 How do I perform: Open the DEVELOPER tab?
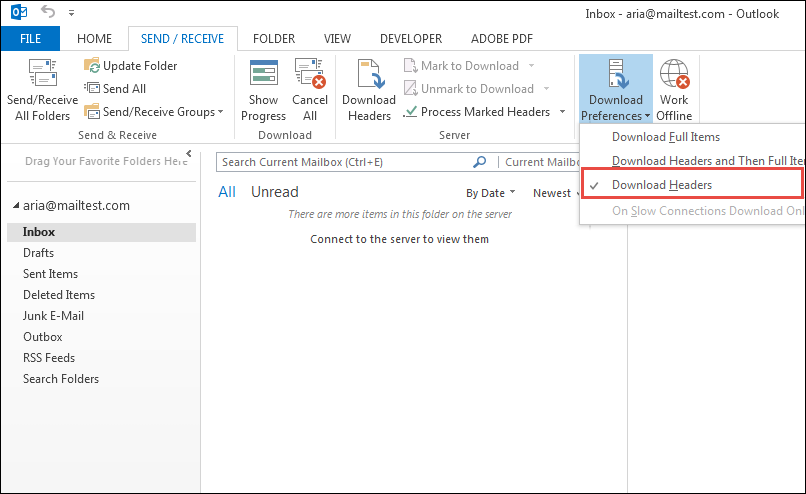pyautogui.click(x=411, y=39)
